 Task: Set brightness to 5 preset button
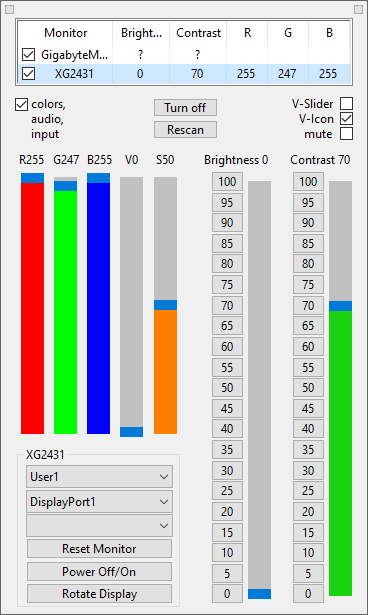227,573
